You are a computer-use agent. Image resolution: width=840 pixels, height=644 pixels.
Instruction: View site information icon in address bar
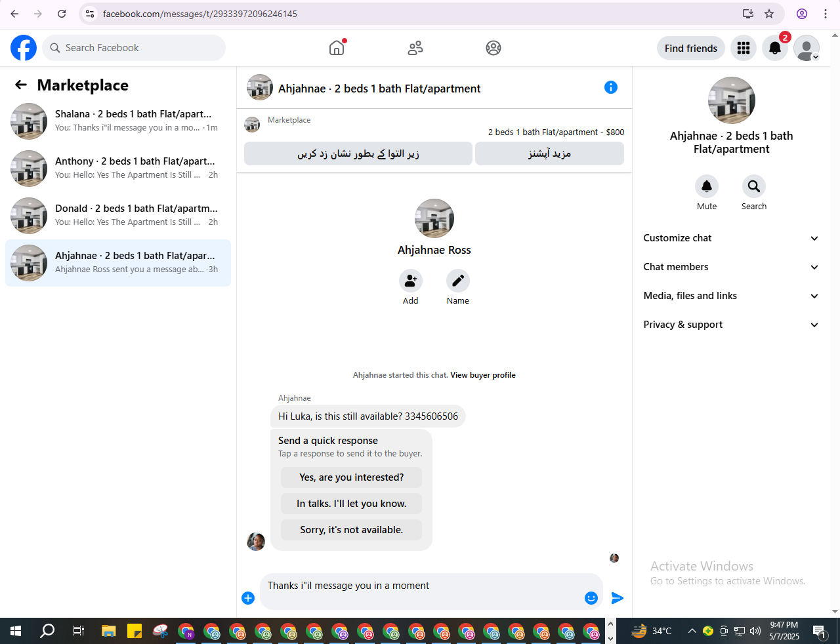[91, 14]
